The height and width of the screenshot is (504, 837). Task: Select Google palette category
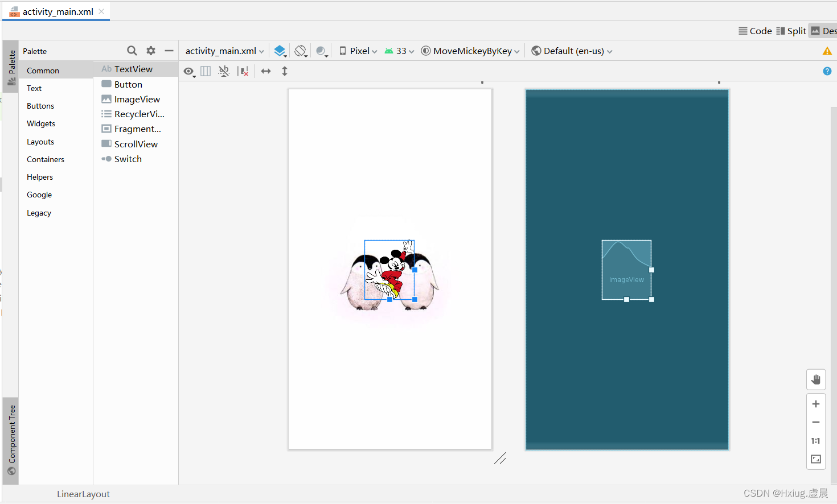click(56, 195)
